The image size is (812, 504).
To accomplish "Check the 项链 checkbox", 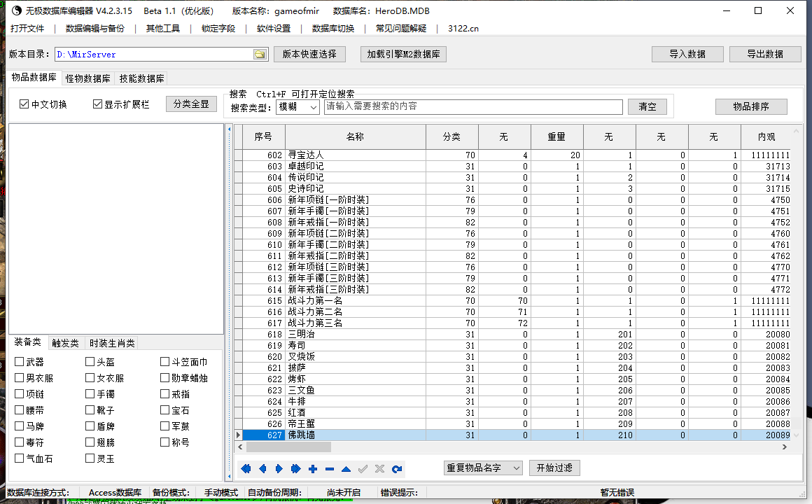I will tap(19, 393).
